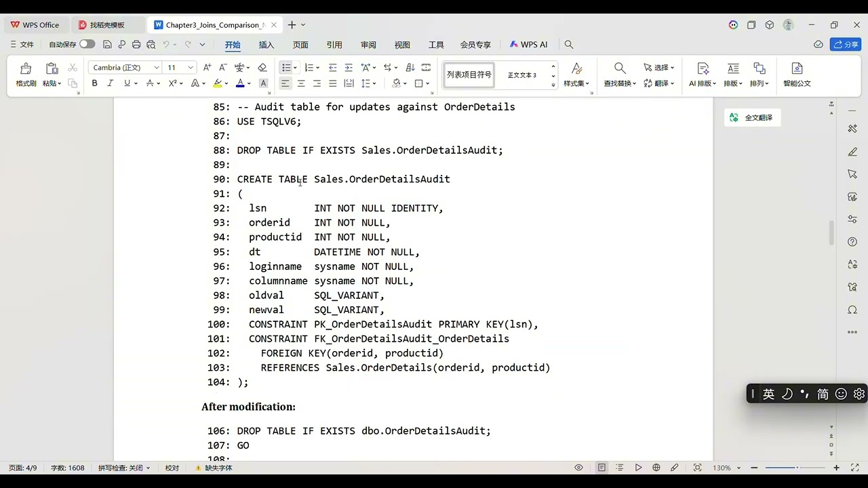This screenshot has height=488, width=868.
Task: Open a new tab with plus button
Action: click(292, 25)
